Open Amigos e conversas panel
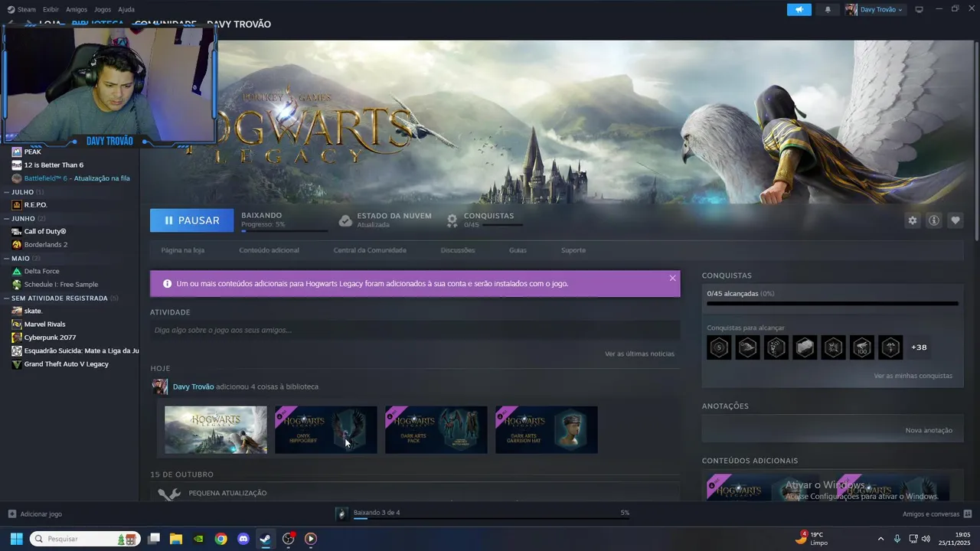This screenshot has width=980, height=551. [937, 514]
